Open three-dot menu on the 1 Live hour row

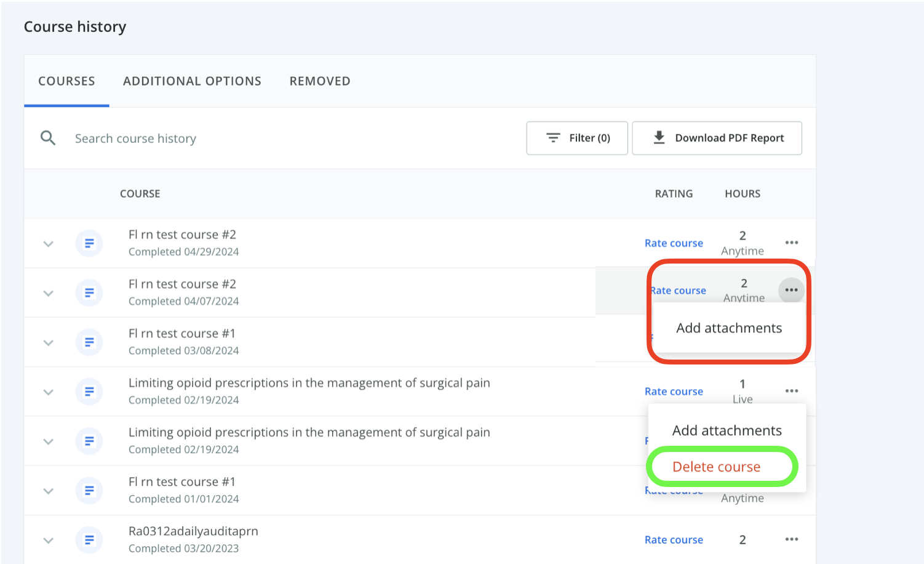tap(791, 391)
